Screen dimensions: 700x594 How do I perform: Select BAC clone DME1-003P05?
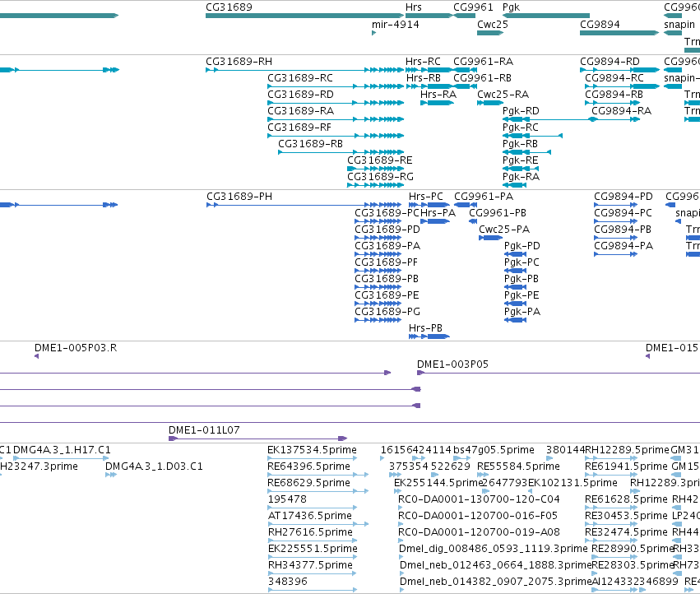[452, 364]
